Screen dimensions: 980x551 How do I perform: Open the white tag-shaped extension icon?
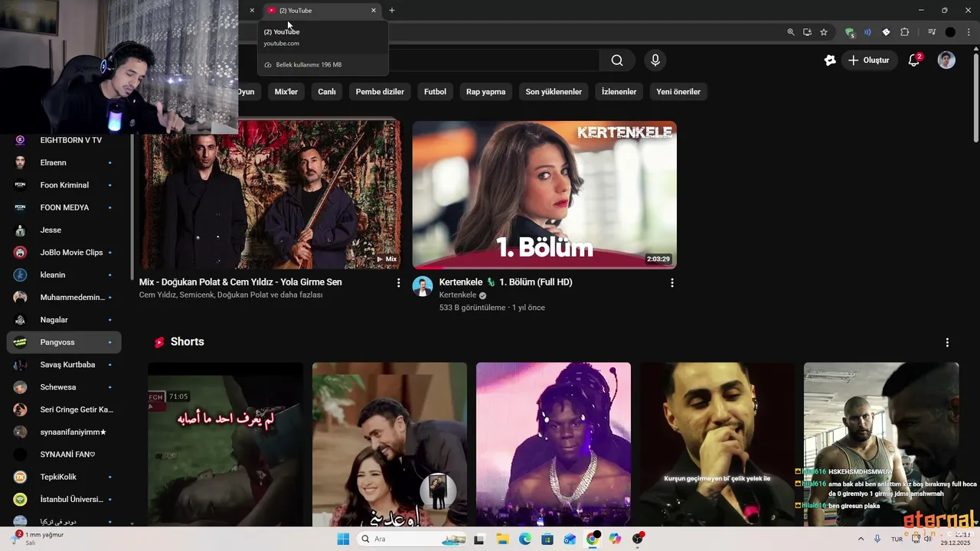(886, 32)
